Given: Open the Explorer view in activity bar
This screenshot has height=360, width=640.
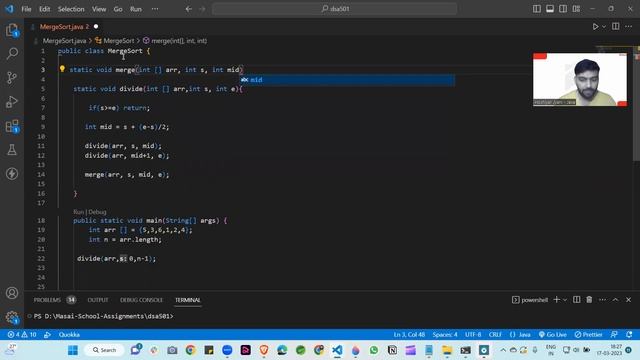Looking at the screenshot, I should click(12, 30).
